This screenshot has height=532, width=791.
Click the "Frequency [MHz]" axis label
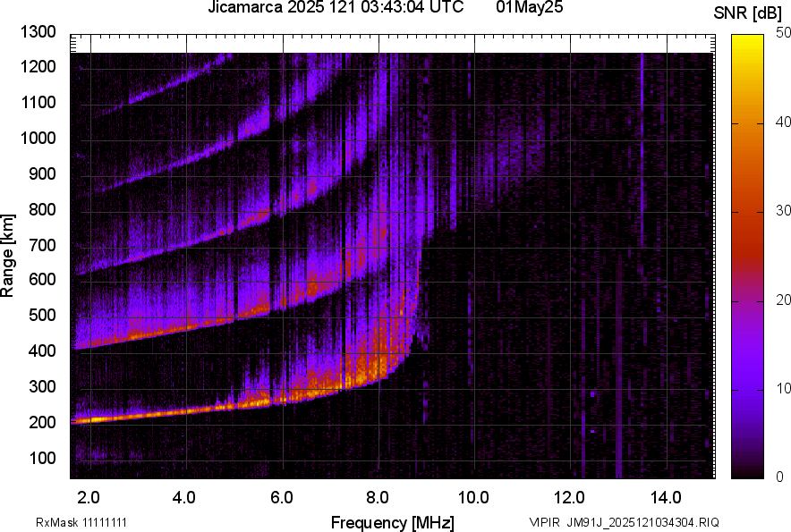point(393,522)
